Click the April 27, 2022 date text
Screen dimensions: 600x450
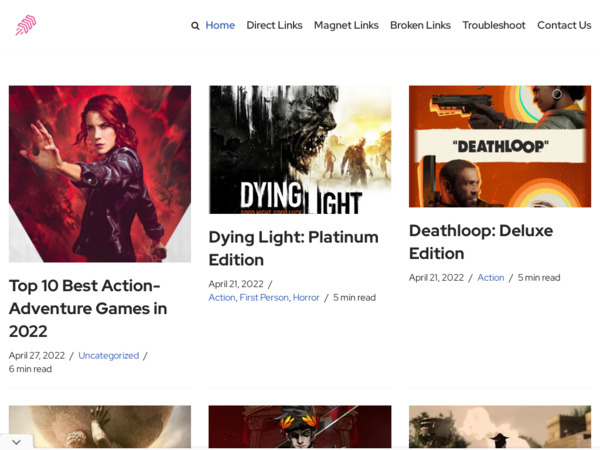click(37, 355)
